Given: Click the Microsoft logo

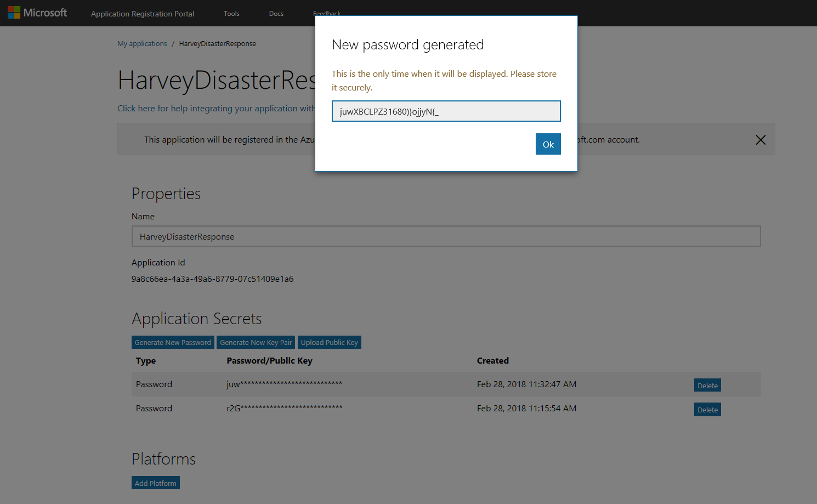Looking at the screenshot, I should [x=37, y=13].
